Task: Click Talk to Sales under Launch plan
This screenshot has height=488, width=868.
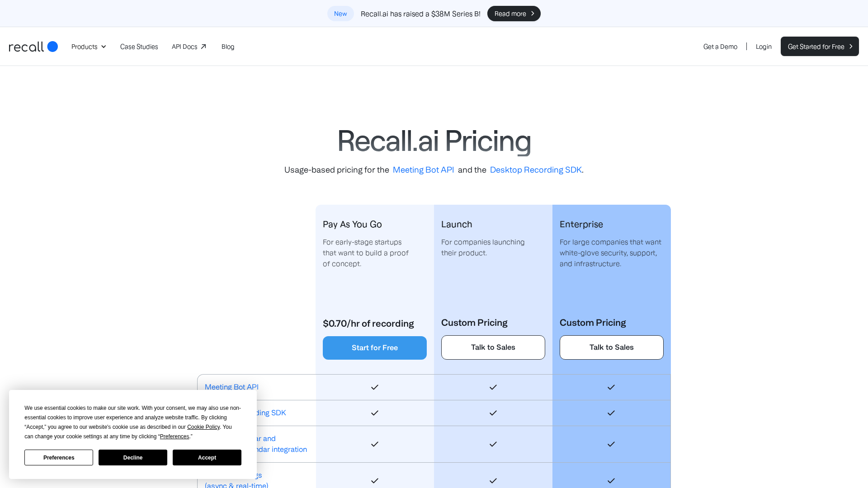Action: point(493,347)
